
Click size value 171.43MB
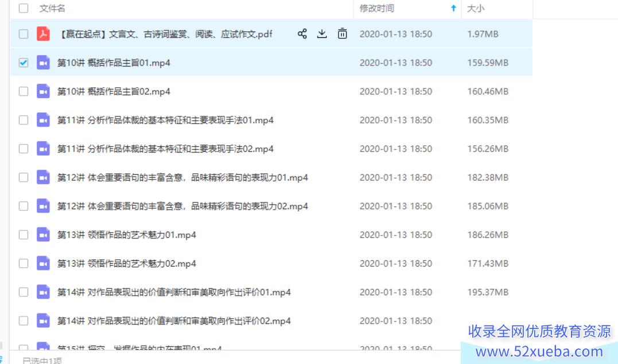pos(488,264)
